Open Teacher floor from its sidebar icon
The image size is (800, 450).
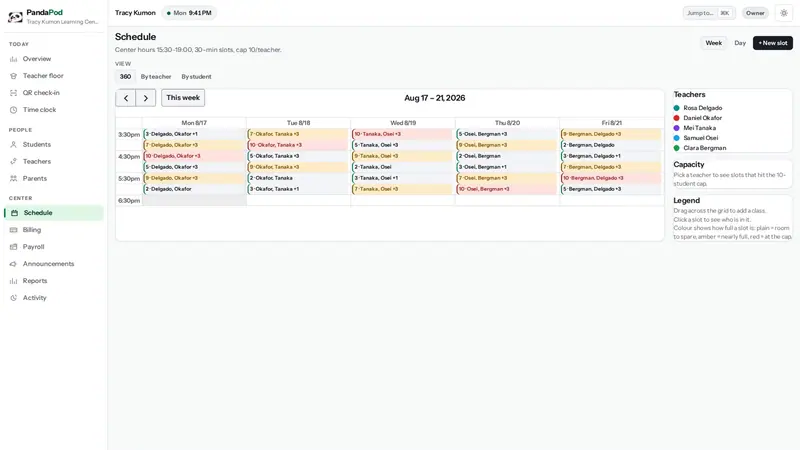coord(13,76)
